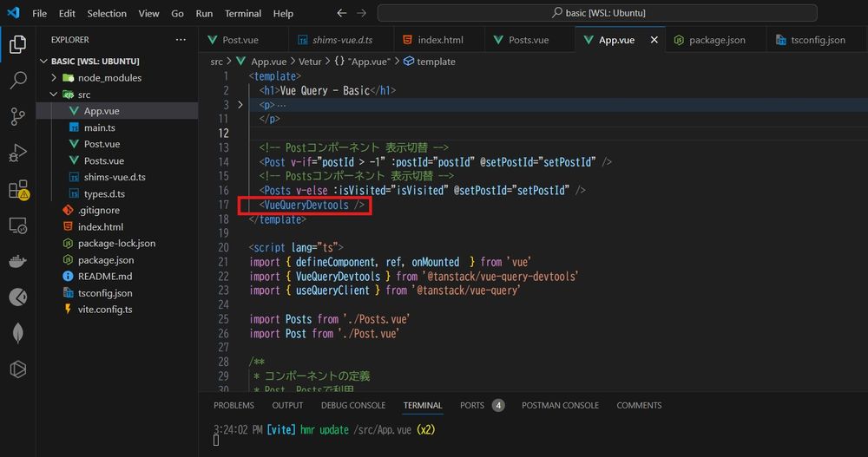
Task: Click the terminal input cursor area
Action: pos(216,441)
